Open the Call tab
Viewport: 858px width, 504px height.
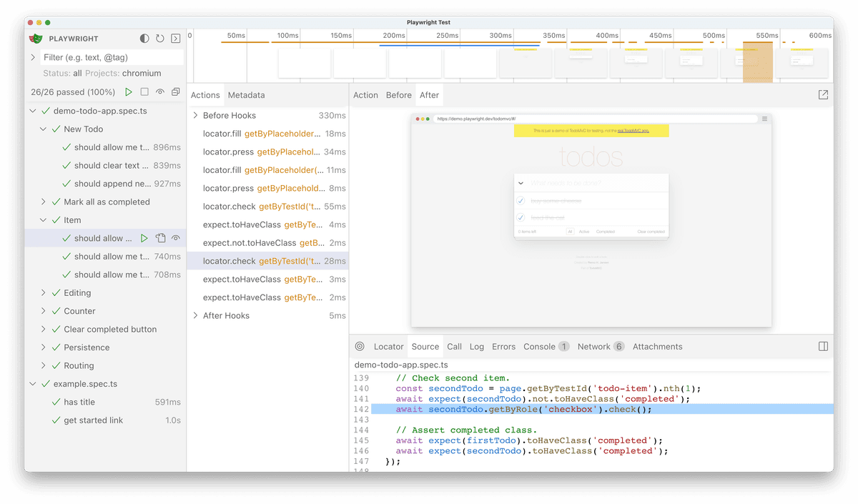pyautogui.click(x=455, y=347)
